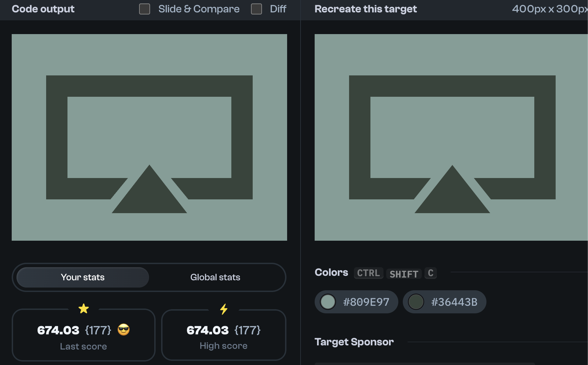Click the 674.03 value in Last score
This screenshot has width=588, height=365.
58,330
